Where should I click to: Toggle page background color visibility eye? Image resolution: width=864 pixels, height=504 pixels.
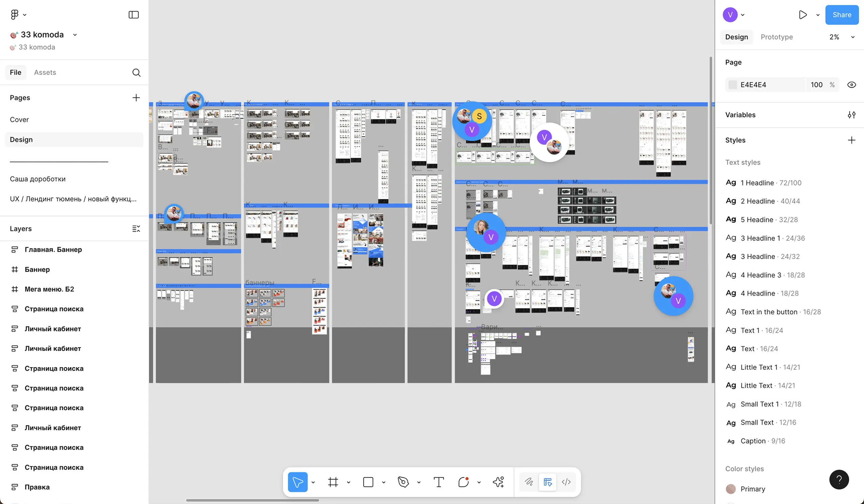[x=851, y=85]
